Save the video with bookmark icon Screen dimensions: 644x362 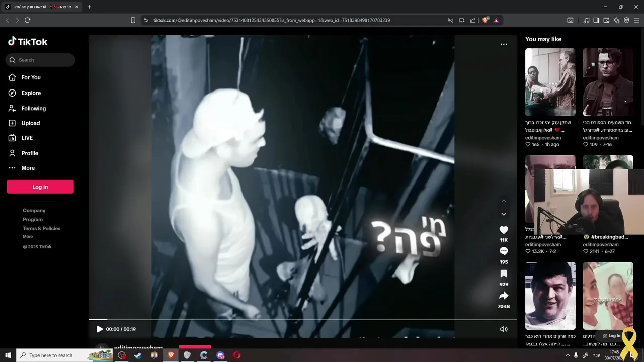coord(504,274)
